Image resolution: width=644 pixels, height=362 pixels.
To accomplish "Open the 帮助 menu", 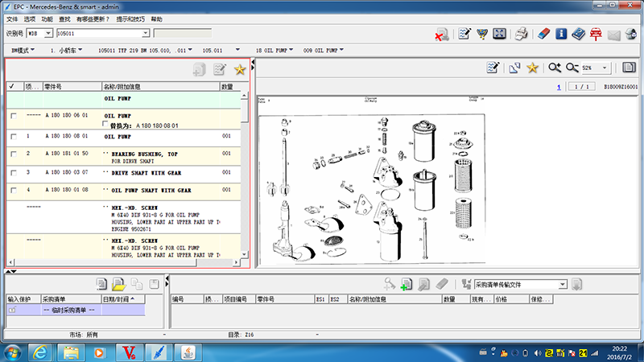I will (156, 19).
